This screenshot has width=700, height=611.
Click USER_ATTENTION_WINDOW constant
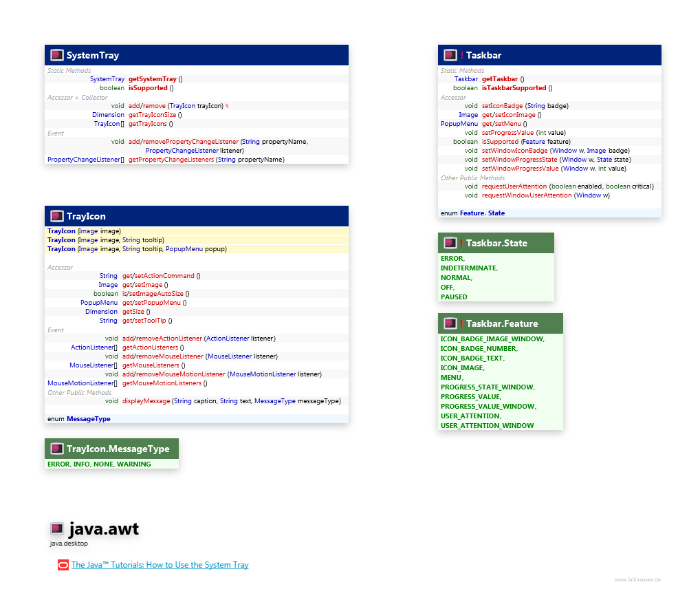[487, 426]
